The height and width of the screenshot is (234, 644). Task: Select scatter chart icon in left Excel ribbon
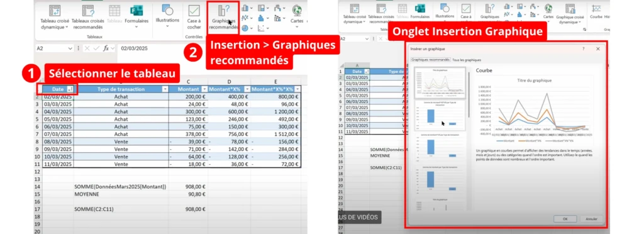(x=261, y=28)
